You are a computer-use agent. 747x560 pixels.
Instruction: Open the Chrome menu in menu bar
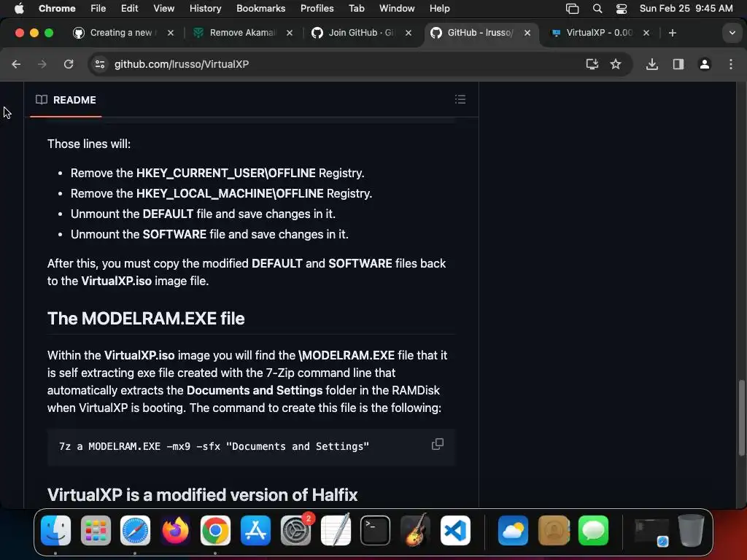57,8
